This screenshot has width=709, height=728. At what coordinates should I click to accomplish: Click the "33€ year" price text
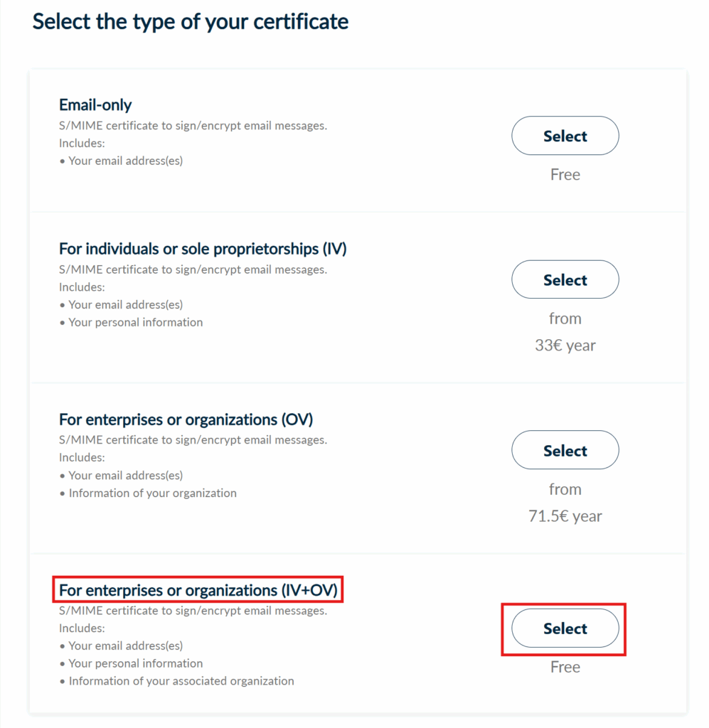pyautogui.click(x=565, y=346)
